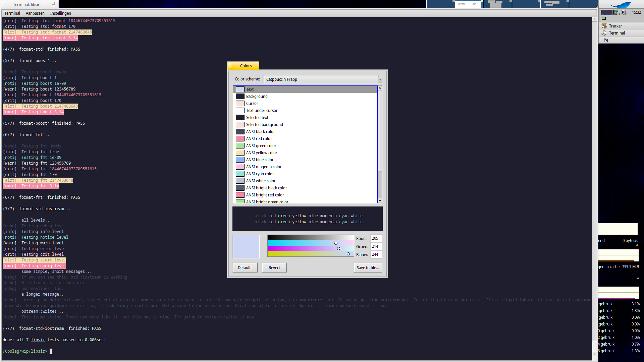Click the green ProcessController tray icon

click(x=604, y=18)
